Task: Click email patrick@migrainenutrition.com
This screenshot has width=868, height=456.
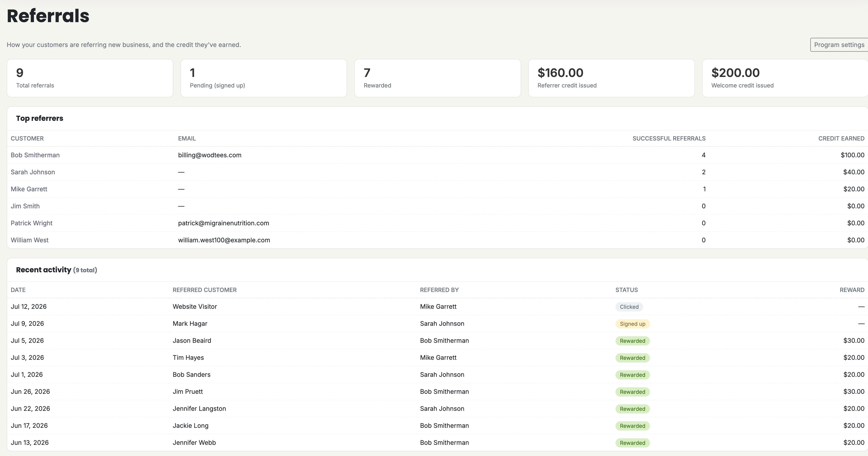Action: point(223,223)
